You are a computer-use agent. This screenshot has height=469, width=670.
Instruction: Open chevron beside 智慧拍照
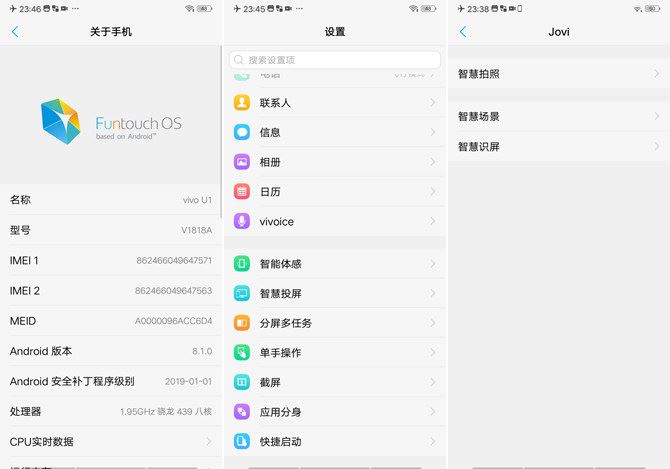(657, 73)
